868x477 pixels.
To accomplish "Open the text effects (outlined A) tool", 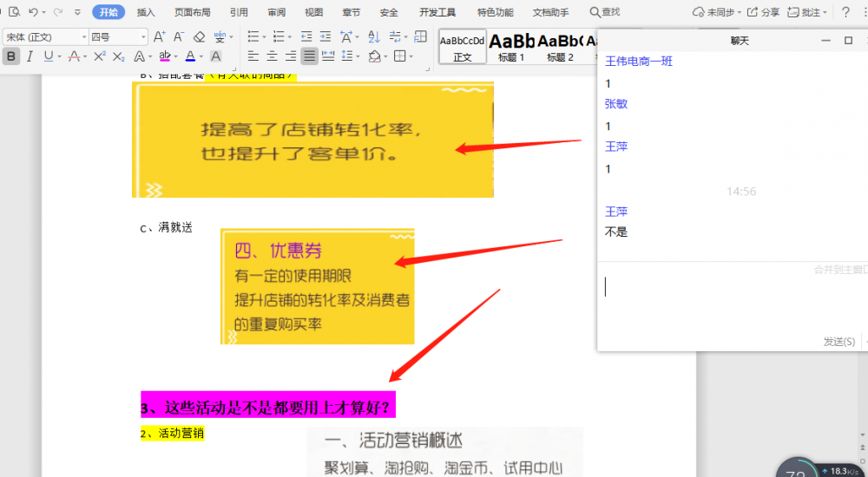I will click(x=139, y=56).
